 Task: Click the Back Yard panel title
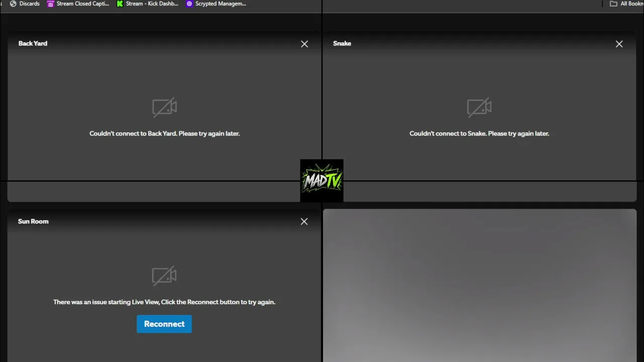pyautogui.click(x=33, y=43)
